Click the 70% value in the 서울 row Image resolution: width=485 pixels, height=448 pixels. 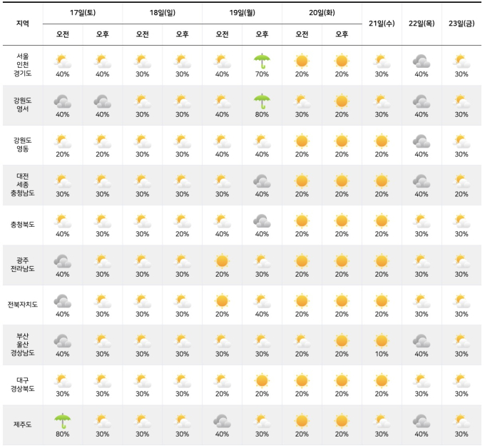coord(262,74)
